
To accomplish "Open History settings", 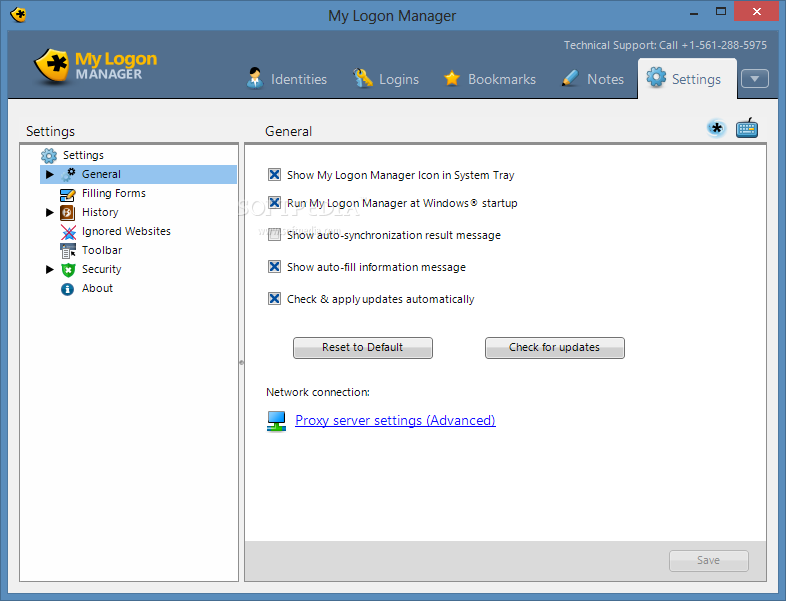I will pyautogui.click(x=100, y=212).
